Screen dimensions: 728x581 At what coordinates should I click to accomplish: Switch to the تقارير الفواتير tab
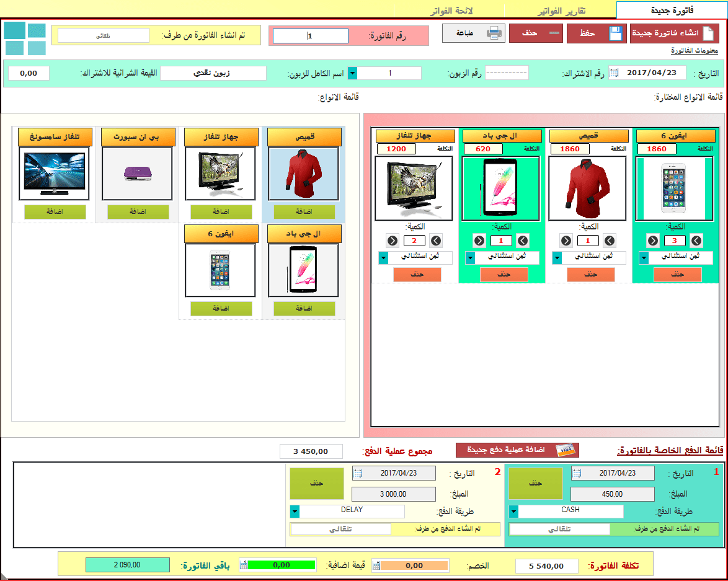(561, 11)
